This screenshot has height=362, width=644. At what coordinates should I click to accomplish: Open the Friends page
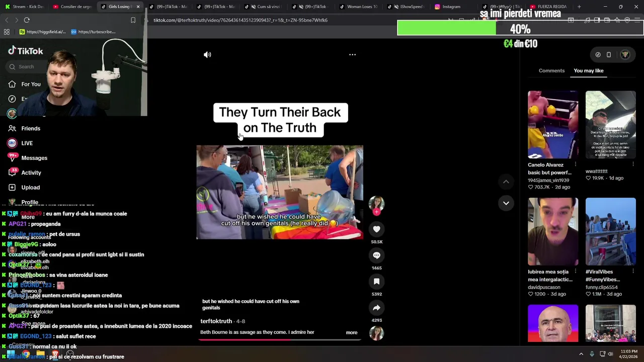click(24, 128)
